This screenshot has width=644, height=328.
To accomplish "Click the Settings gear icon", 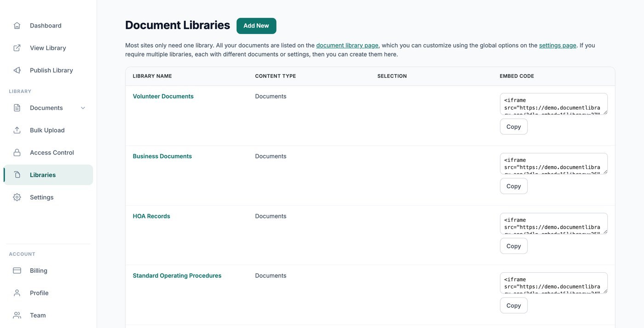I will click(17, 197).
